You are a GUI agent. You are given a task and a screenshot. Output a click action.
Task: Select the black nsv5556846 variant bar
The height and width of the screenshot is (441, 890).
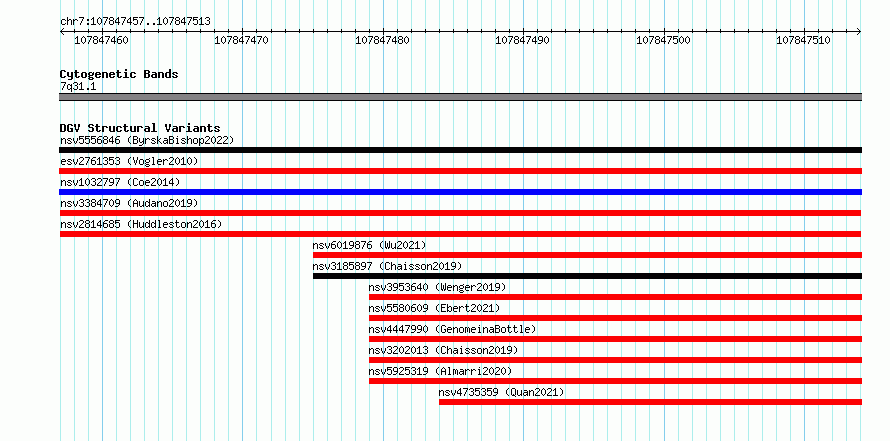tap(460, 150)
